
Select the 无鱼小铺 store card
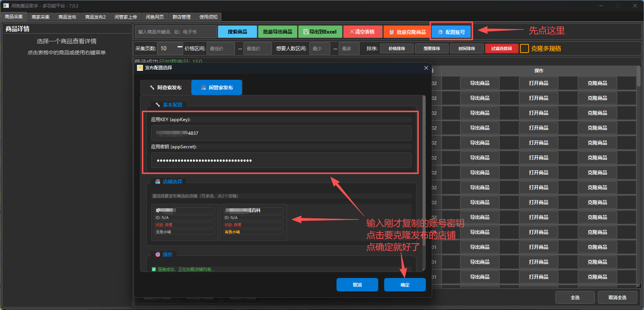coord(185,222)
